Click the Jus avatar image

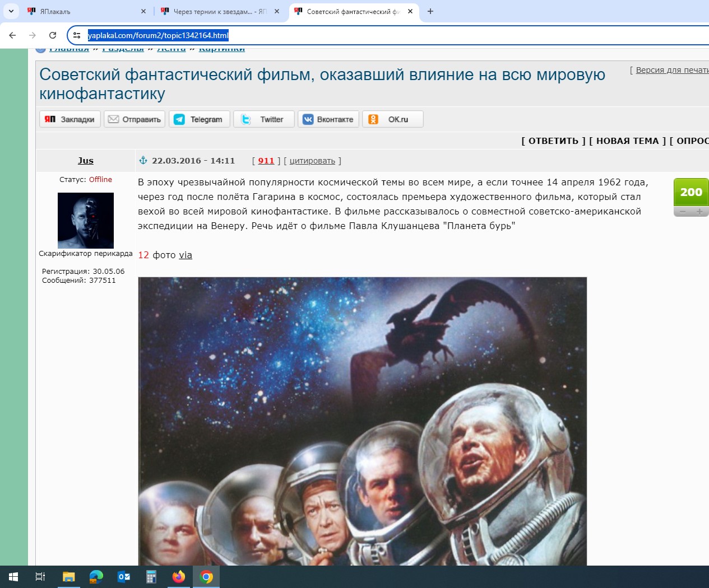click(86, 221)
